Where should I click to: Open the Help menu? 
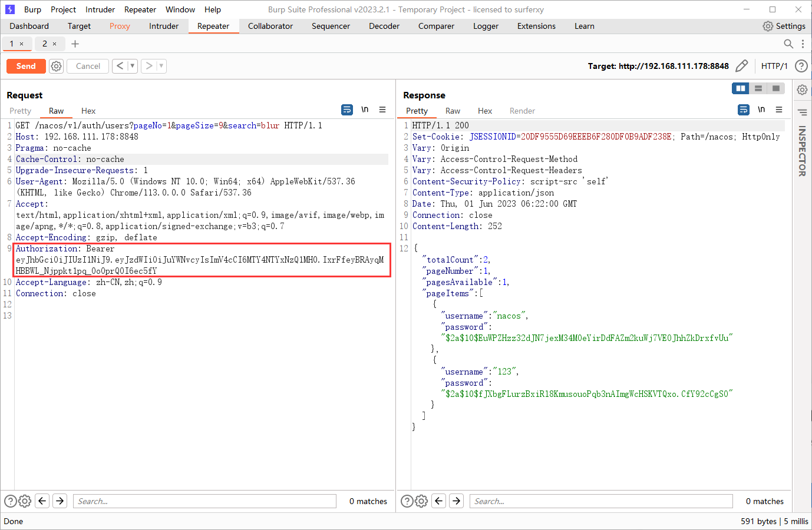(x=213, y=9)
